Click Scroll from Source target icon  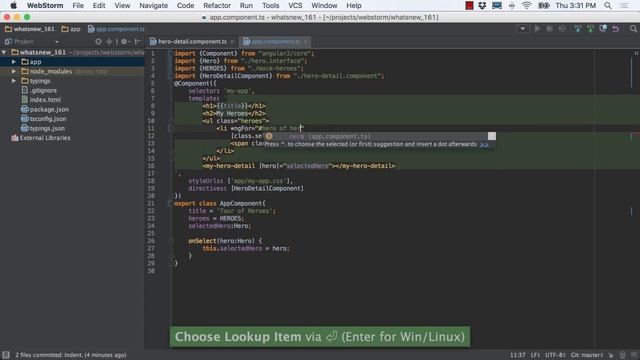(98, 41)
